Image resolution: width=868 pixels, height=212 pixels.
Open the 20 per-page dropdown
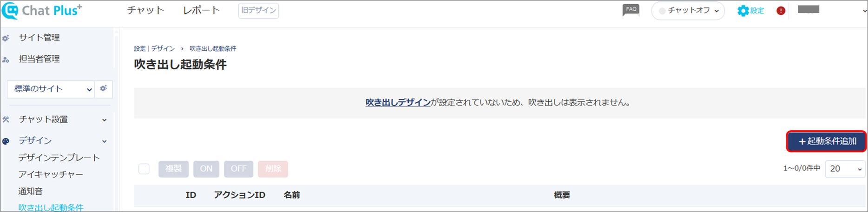[x=845, y=169]
